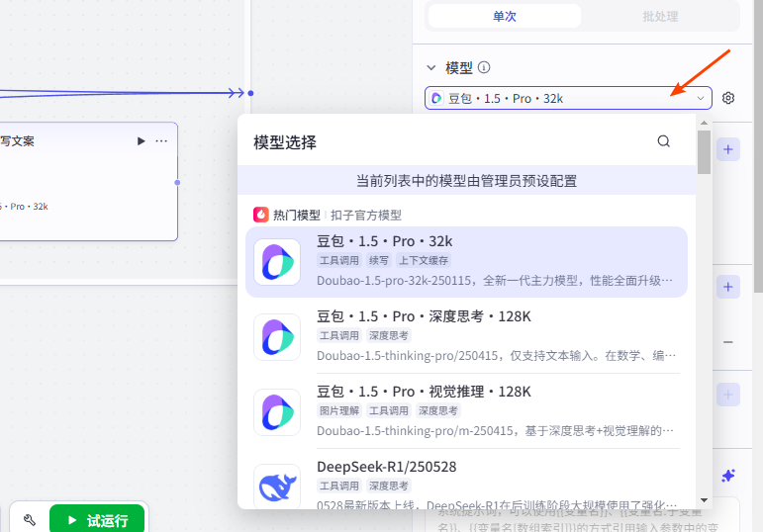
Task: Click the Doubao-1.5-thinking-pro/m-250415 description text
Action: [x=496, y=431]
